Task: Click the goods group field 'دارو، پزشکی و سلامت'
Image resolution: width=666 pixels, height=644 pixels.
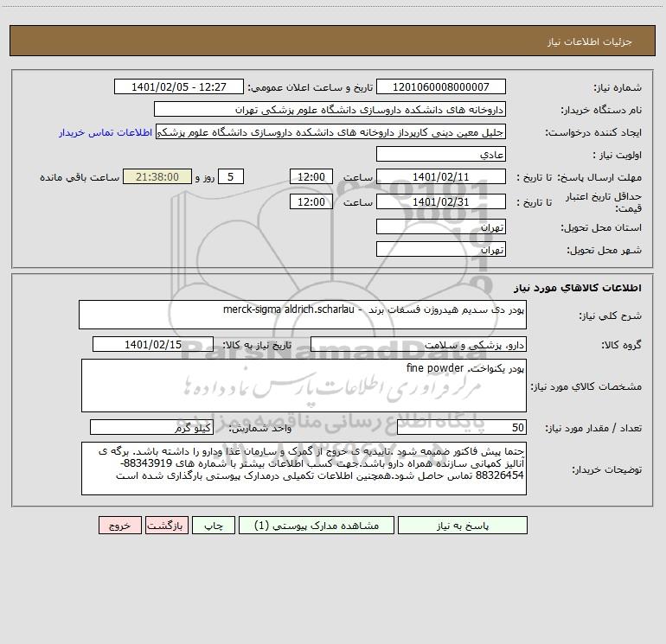Action: (x=419, y=344)
